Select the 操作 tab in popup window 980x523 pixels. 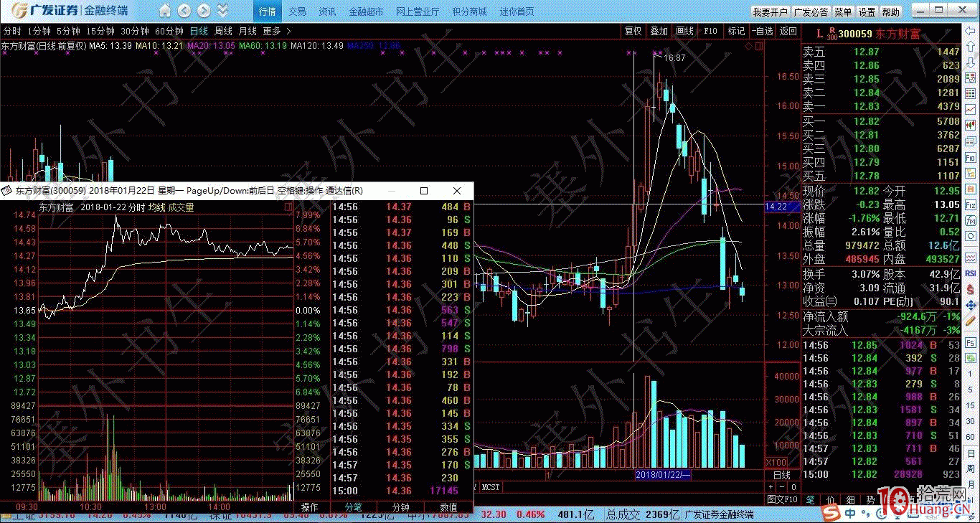(x=310, y=506)
